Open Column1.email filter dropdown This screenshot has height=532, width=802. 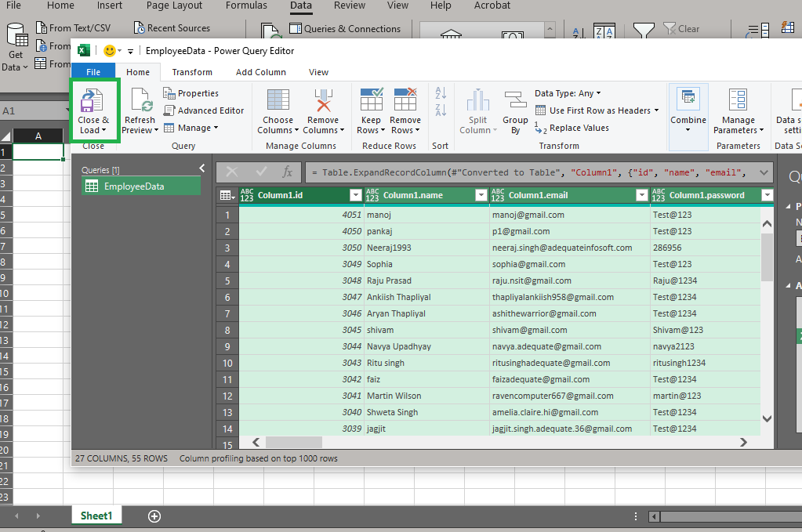[x=642, y=195]
